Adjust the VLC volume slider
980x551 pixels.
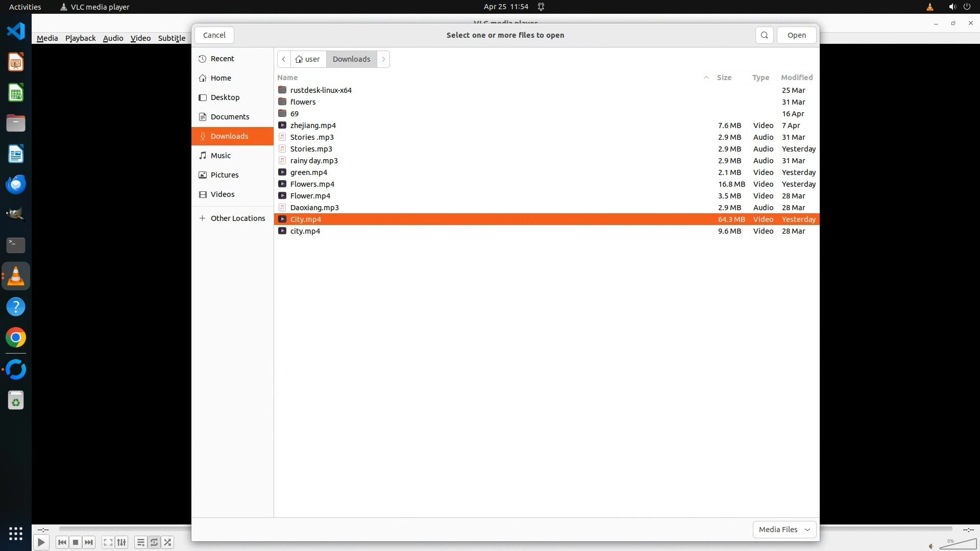pyautogui.click(x=958, y=545)
